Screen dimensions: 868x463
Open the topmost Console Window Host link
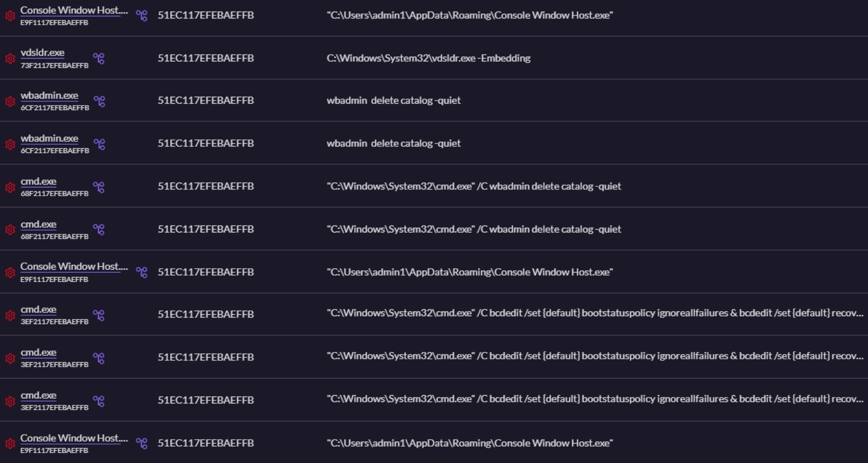73,10
